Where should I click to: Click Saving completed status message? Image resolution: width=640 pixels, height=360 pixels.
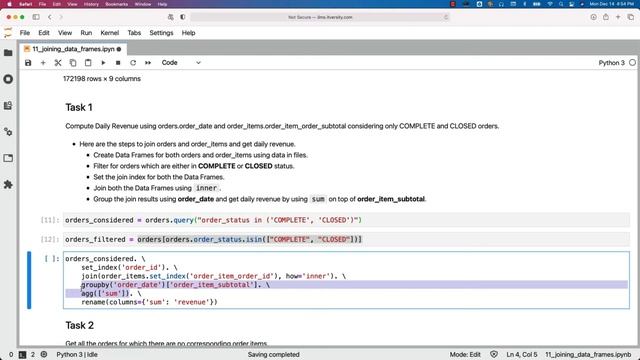tap(273, 355)
